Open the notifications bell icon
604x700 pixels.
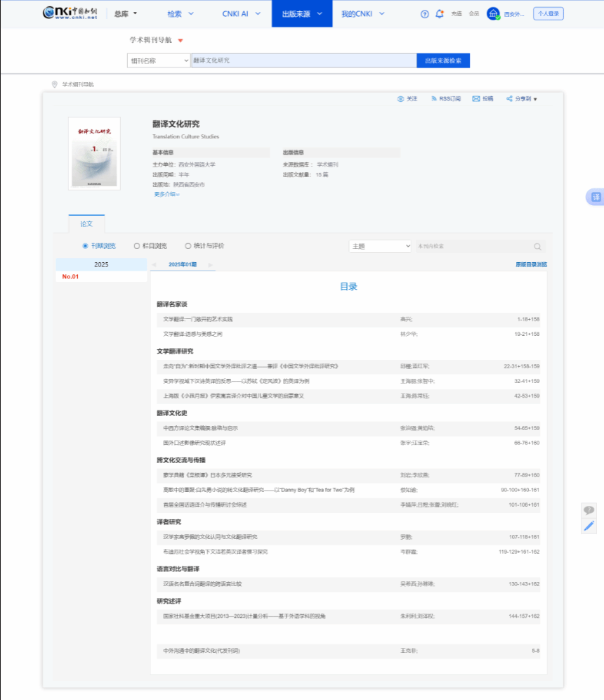[x=440, y=14]
